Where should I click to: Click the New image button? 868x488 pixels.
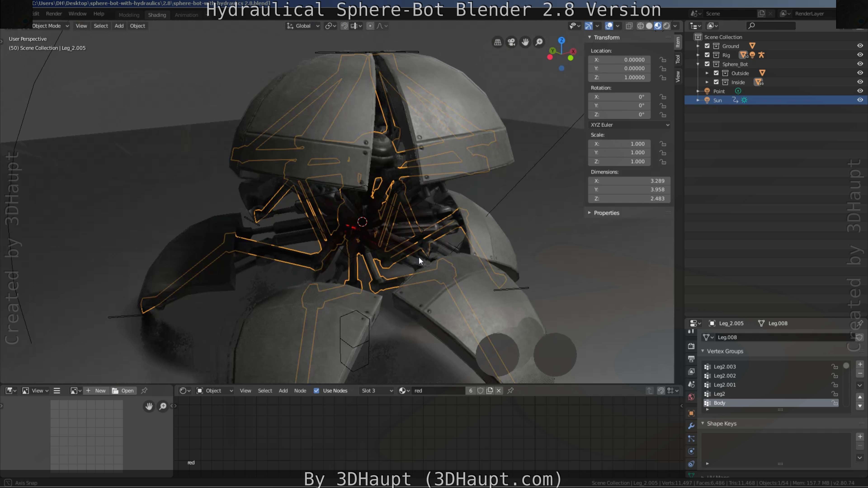pos(96,390)
